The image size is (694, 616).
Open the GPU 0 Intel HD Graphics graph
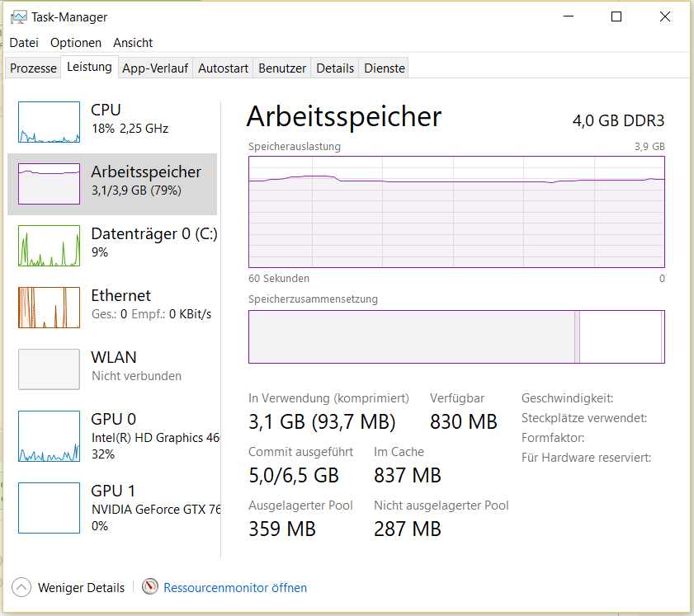[49, 437]
